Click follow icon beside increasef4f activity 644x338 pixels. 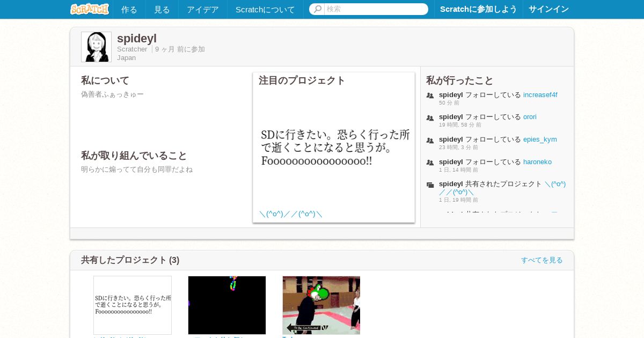430,95
